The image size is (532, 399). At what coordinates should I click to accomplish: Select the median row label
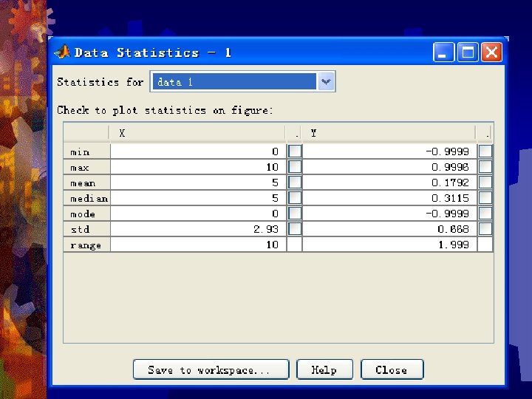pos(87,198)
